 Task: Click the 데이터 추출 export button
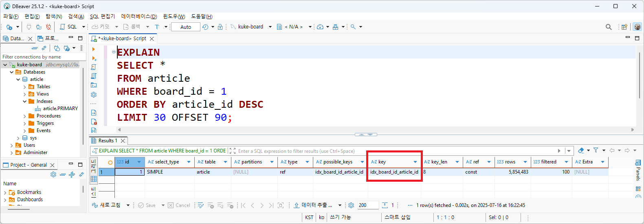click(x=313, y=205)
